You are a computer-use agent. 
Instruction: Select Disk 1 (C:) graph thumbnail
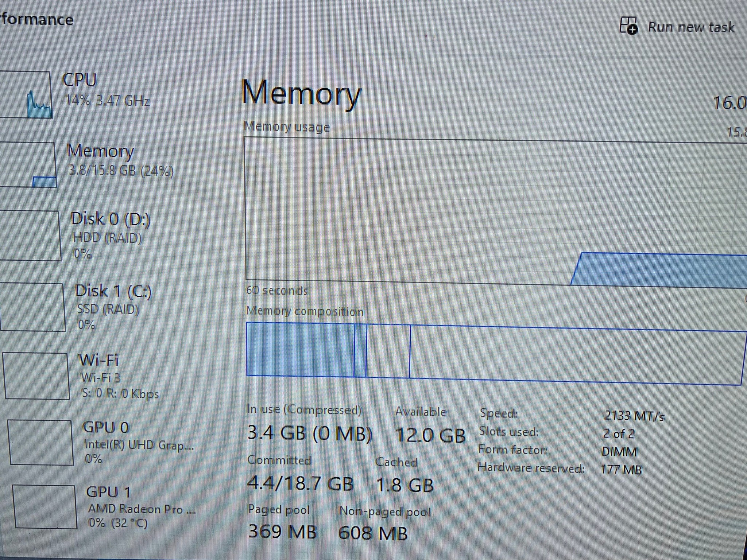(x=33, y=307)
